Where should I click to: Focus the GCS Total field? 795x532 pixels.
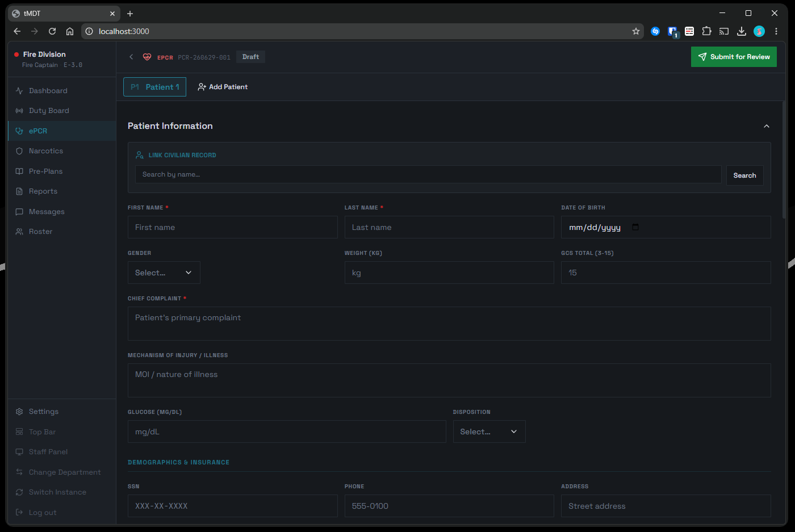pos(666,273)
